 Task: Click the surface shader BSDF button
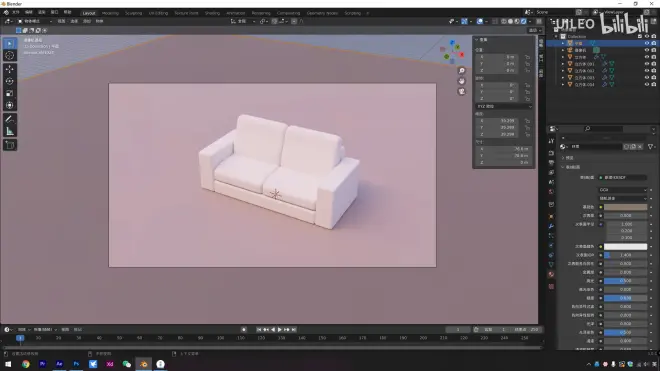click(623, 178)
